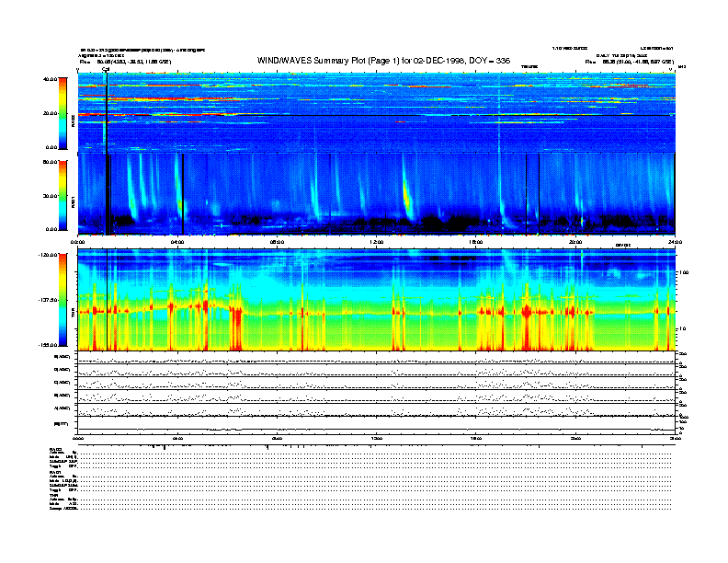Screen dimensions: 728x563
Task: Click the rotated TNR axis label beside lower spectrogram
Action: point(73,315)
